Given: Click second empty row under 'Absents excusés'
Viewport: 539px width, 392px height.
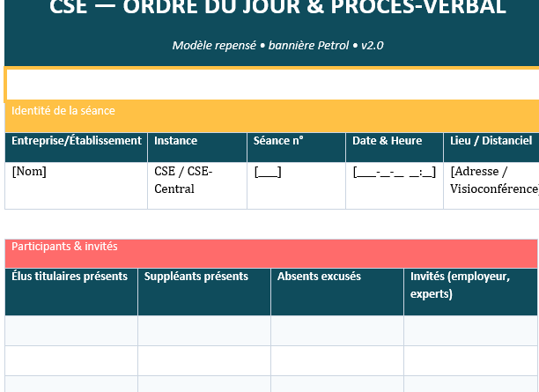Looking at the screenshot, I should (337, 360).
